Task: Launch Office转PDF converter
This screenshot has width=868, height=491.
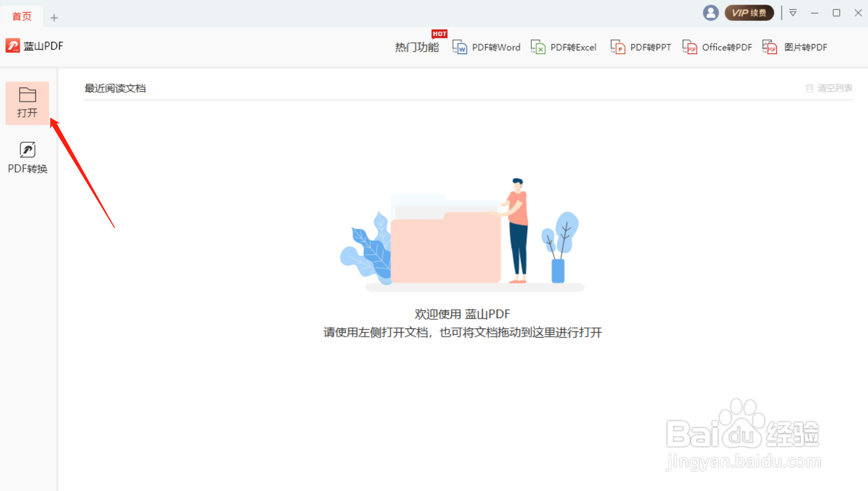Action: 717,48
